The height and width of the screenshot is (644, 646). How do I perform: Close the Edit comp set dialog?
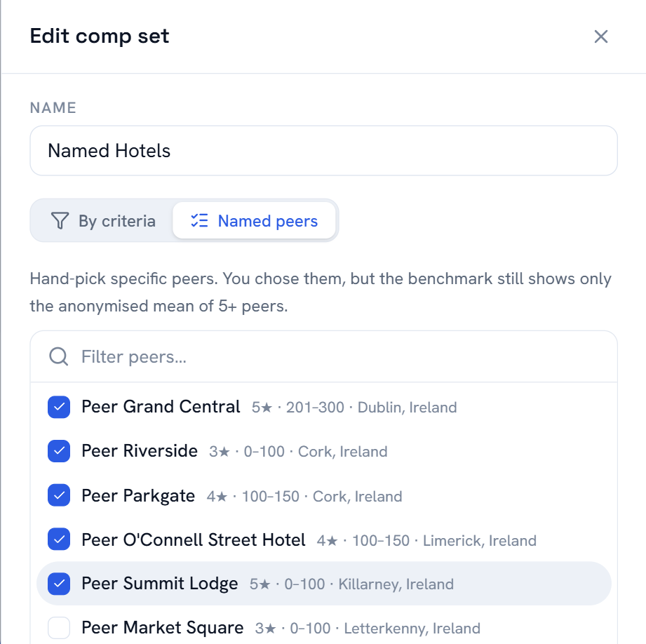click(x=600, y=36)
